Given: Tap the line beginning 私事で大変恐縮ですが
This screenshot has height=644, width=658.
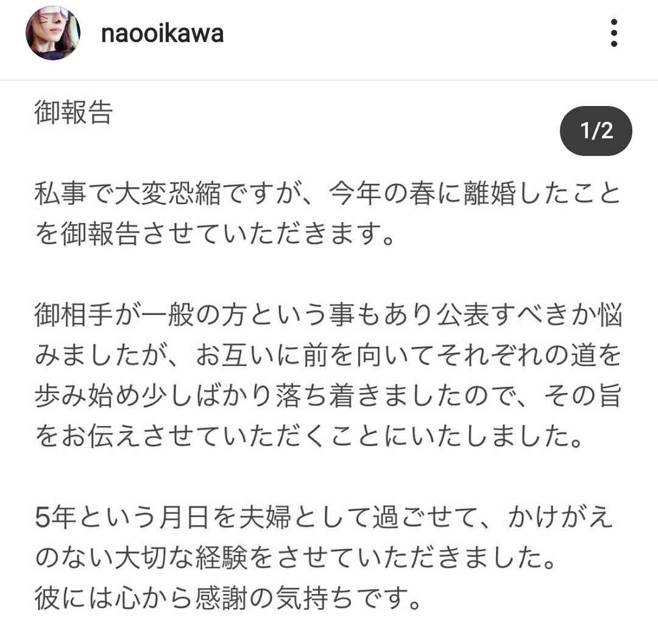Looking at the screenshot, I should click(327, 193).
